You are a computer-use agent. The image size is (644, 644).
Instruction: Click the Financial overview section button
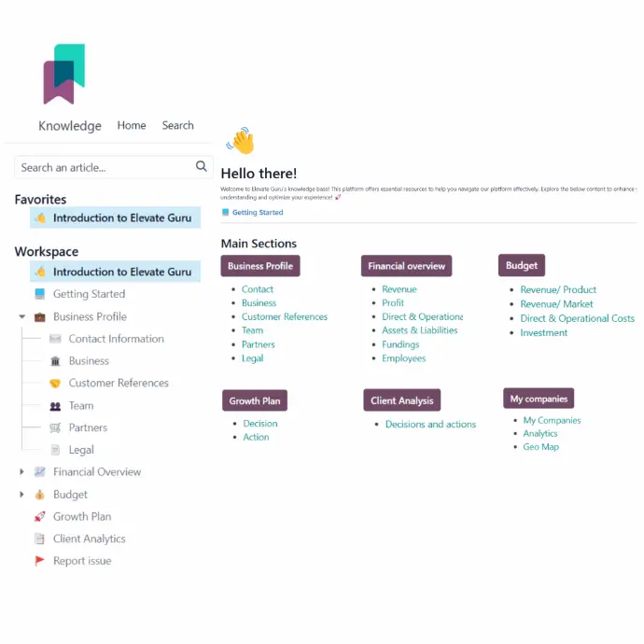(406, 266)
